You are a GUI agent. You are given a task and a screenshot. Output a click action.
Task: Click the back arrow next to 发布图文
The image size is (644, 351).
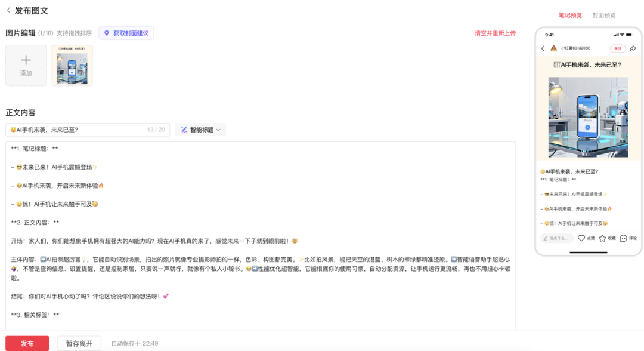pyautogui.click(x=7, y=10)
